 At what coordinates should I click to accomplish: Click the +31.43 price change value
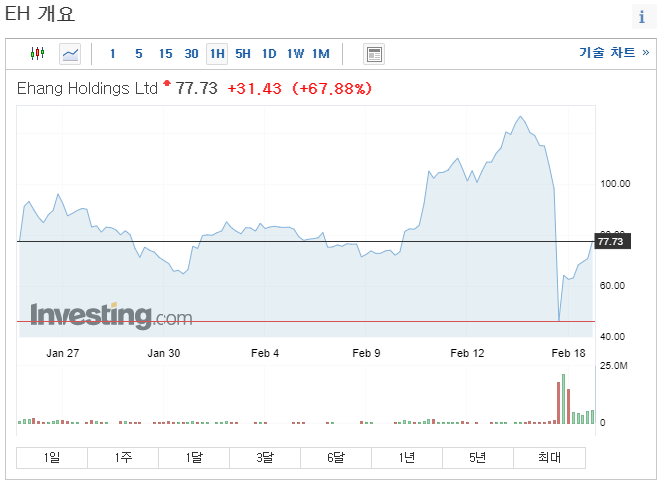coord(255,89)
